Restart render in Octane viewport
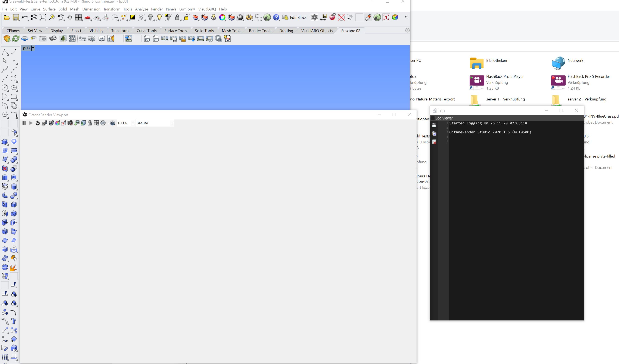The height and width of the screenshot is (364, 619). pyautogui.click(x=38, y=123)
